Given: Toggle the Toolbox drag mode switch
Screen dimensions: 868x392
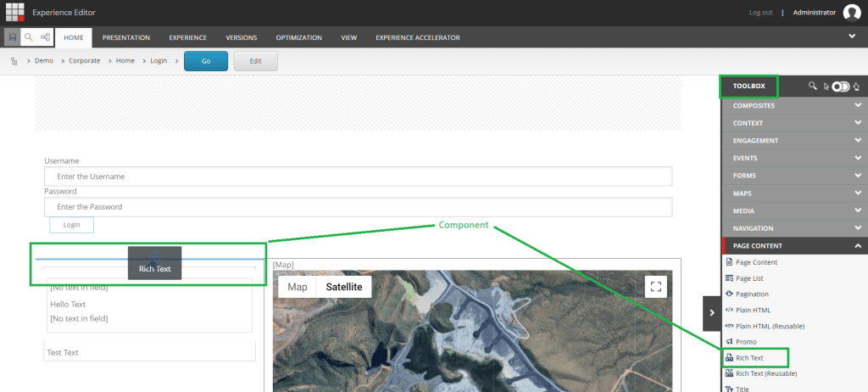Looking at the screenshot, I should [840, 86].
